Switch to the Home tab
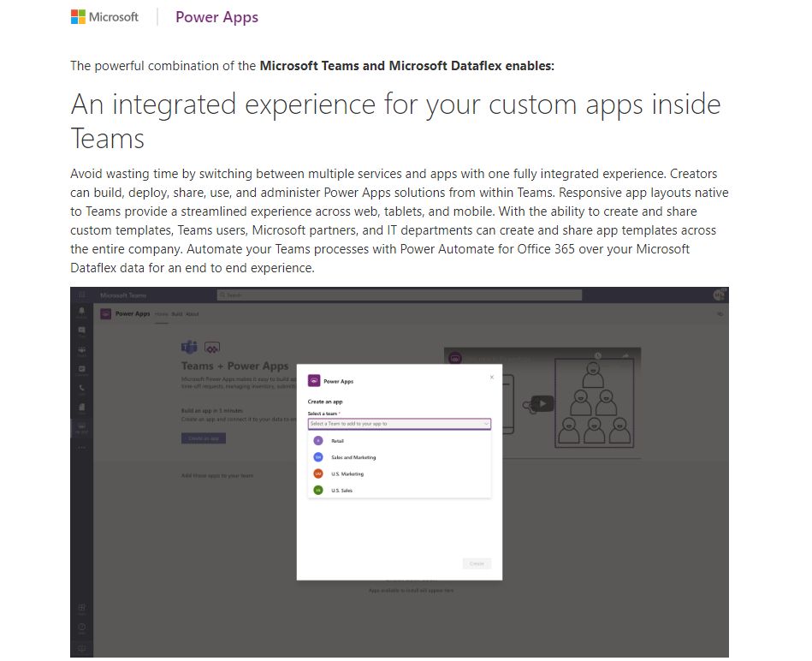The image size is (812, 661). [x=162, y=314]
